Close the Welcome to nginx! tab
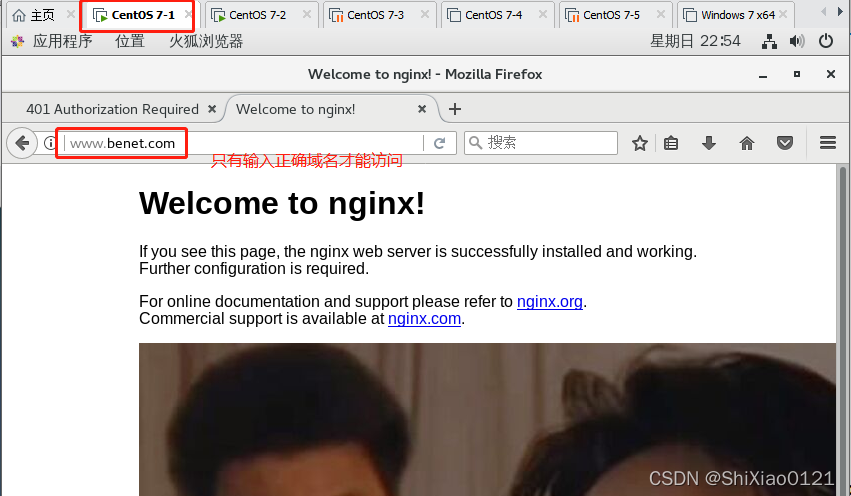 coord(422,109)
